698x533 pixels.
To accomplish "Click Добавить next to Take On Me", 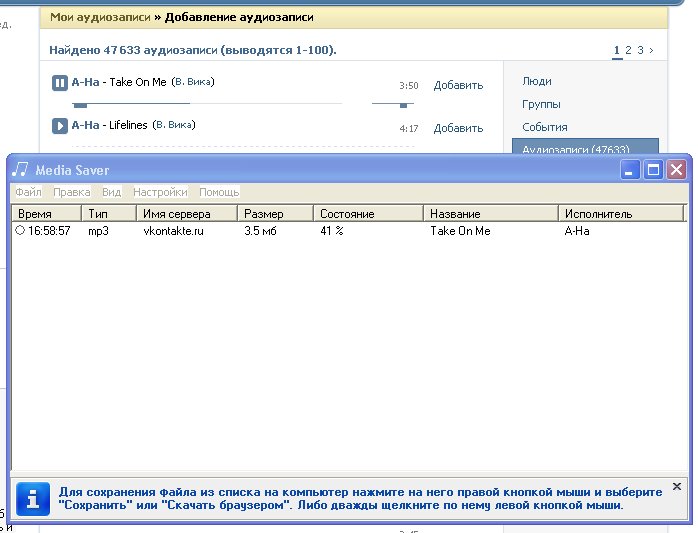I will tap(458, 86).
